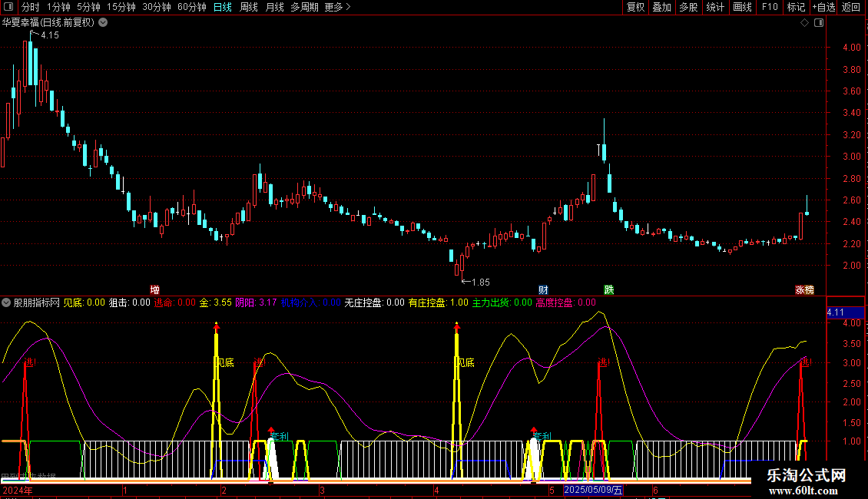Click the split-window icon beside the diamond

[x=819, y=23]
